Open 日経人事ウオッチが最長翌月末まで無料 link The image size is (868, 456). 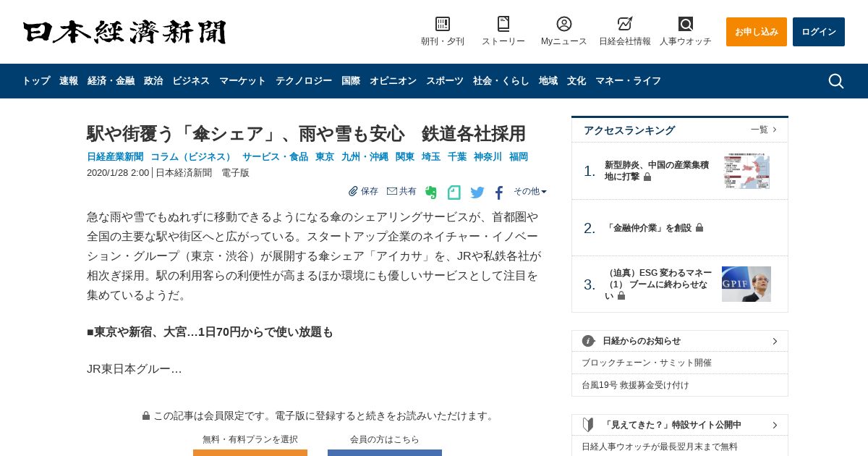tap(660, 447)
